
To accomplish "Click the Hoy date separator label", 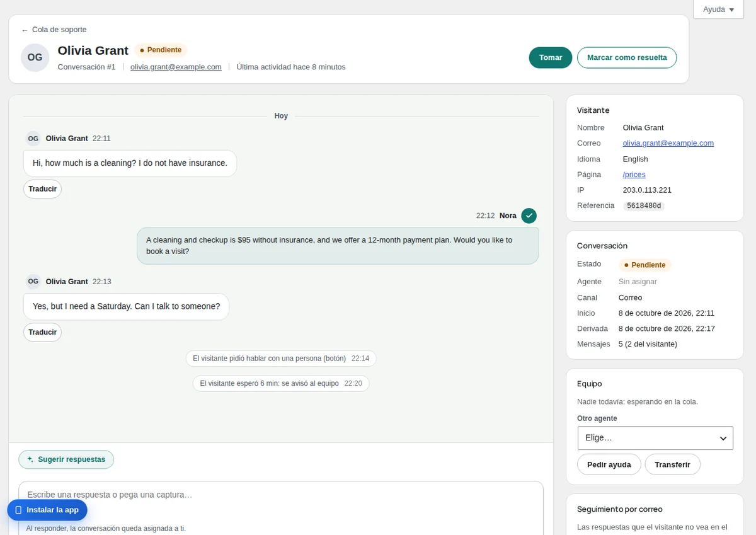I will pyautogui.click(x=281, y=116).
